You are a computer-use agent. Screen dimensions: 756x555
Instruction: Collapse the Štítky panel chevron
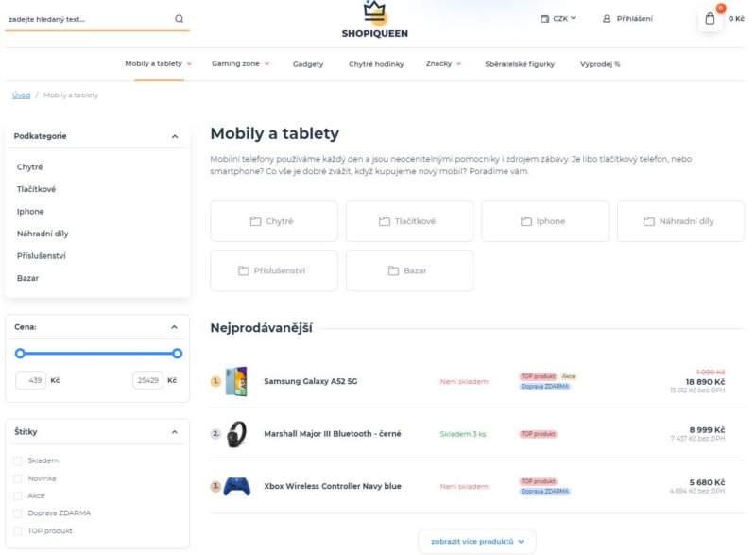[174, 432]
